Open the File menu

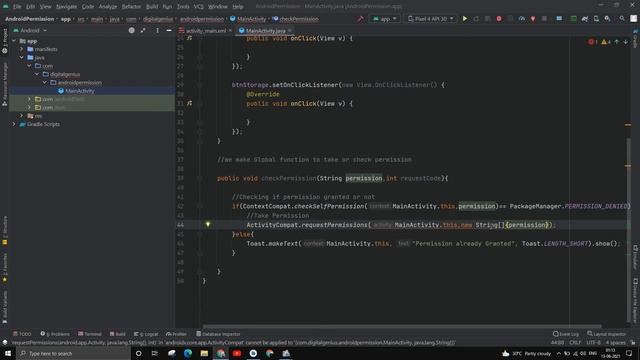[17, 7]
